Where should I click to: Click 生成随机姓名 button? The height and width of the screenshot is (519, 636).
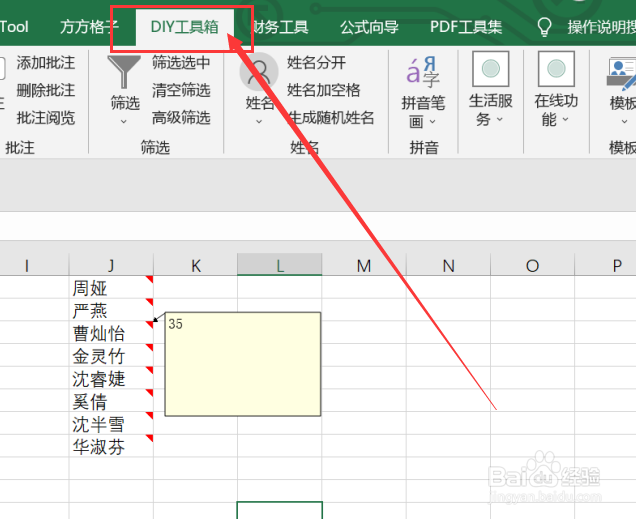[x=331, y=118]
